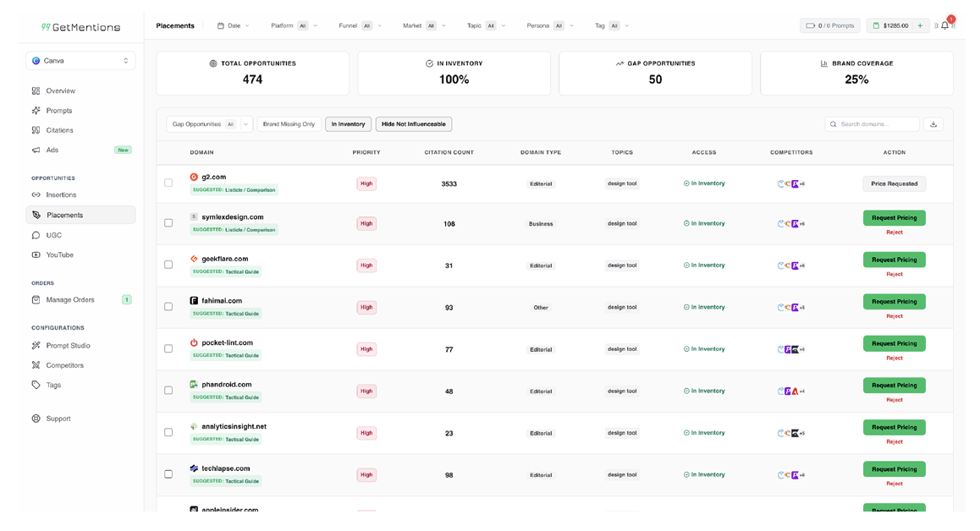The height and width of the screenshot is (531, 980).
Task: Open the Ads megaphone icon
Action: (36, 150)
